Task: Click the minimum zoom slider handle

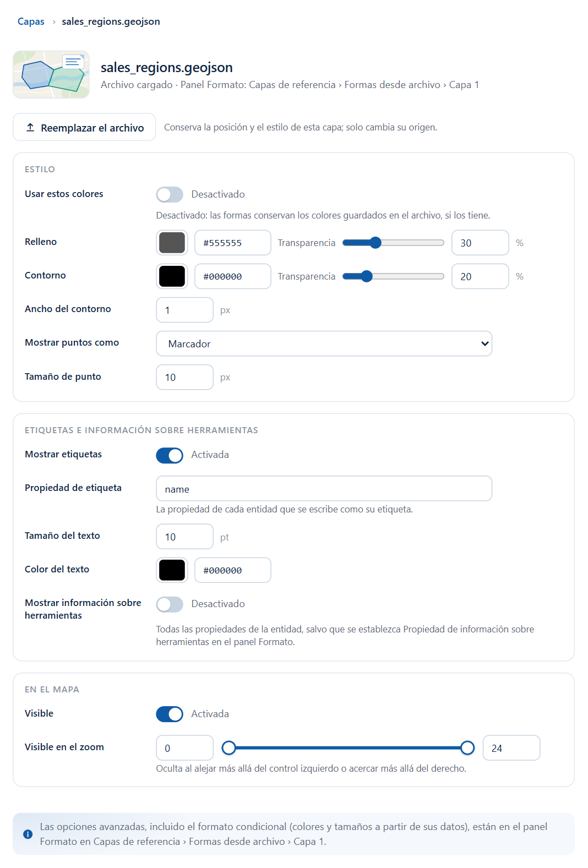Action: (229, 747)
